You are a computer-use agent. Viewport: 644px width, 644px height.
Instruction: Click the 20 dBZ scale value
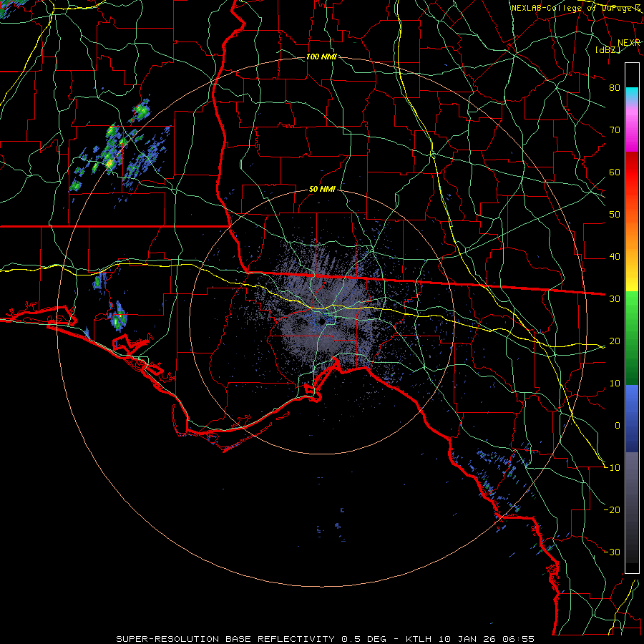coord(615,341)
